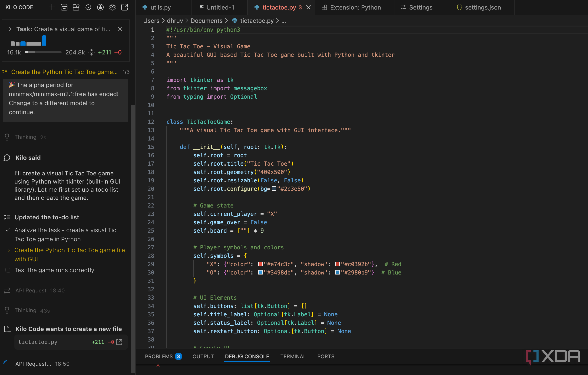Click the tictactoe.py new file entry

[71, 342]
